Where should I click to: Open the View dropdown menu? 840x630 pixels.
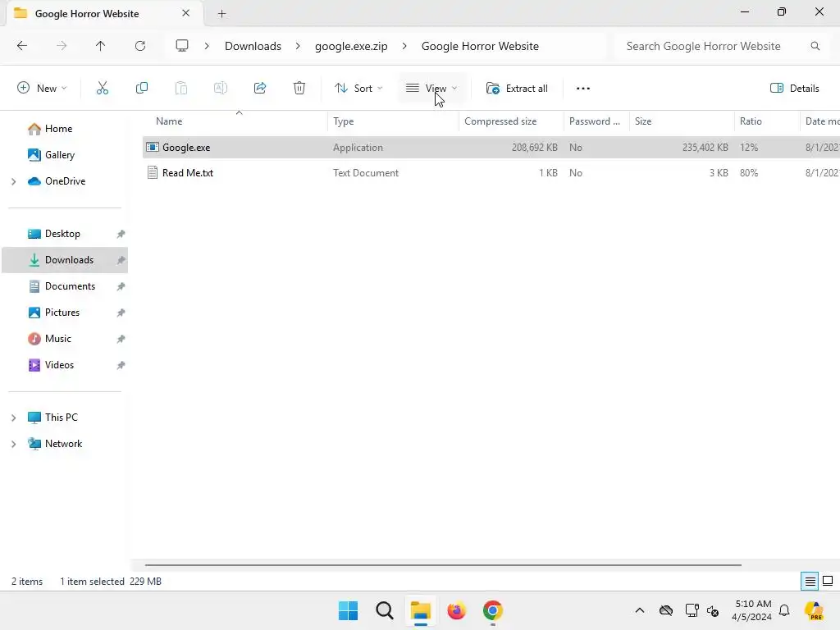431,89
